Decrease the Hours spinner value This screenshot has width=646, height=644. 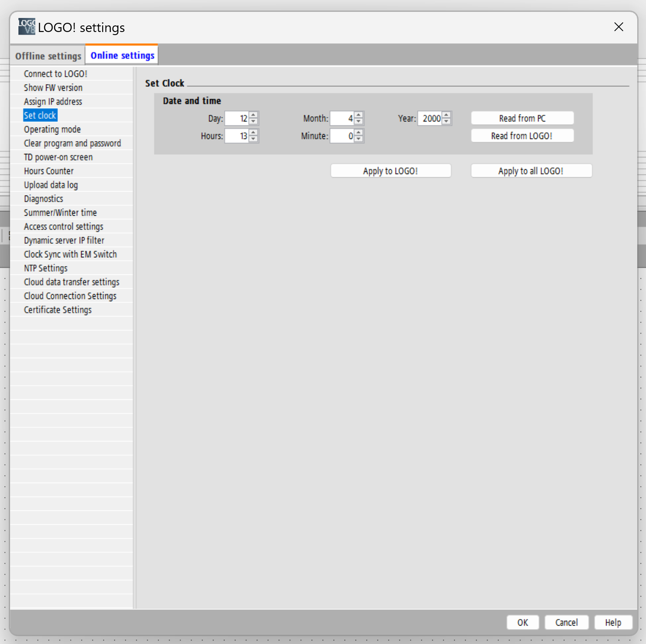click(253, 139)
